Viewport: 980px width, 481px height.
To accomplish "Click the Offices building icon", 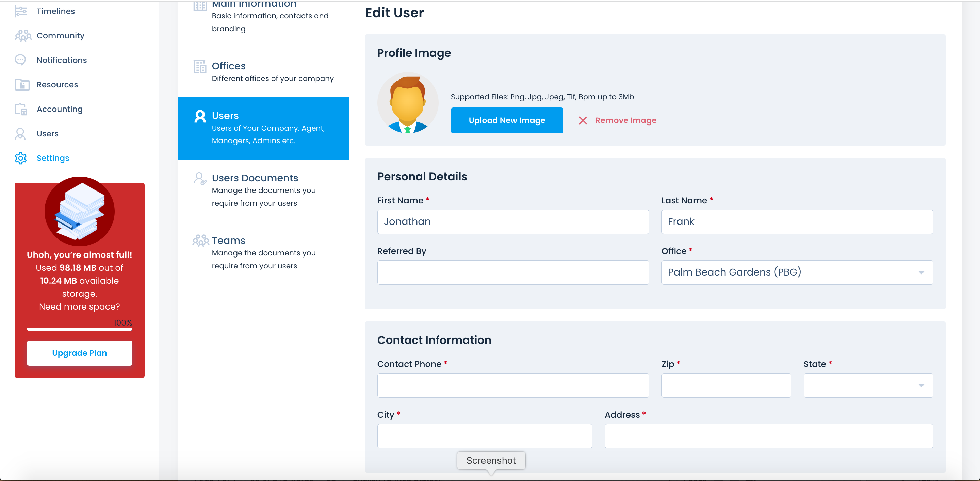I will coord(200,67).
